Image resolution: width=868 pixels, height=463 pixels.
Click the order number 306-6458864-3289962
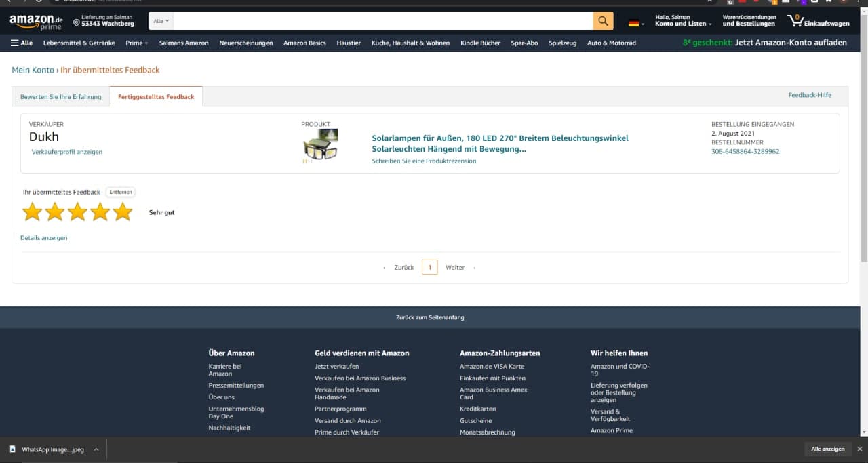point(745,151)
